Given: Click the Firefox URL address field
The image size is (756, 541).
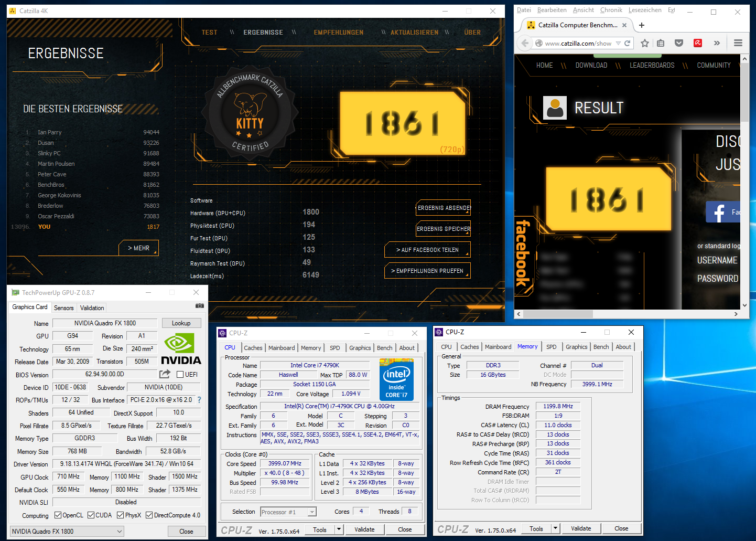Looking at the screenshot, I should tap(578, 44).
